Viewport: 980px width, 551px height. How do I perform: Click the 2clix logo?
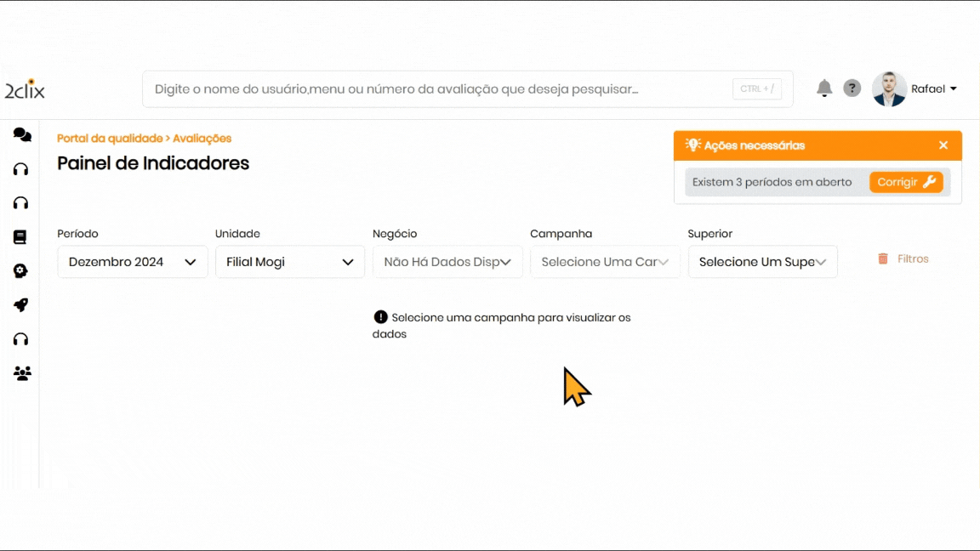pyautogui.click(x=25, y=89)
